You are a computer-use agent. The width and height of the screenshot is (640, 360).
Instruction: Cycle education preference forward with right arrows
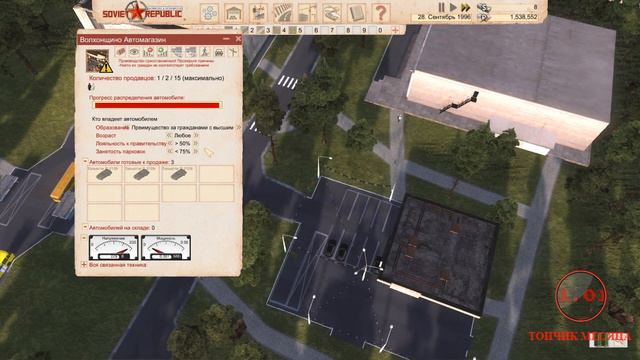point(238,127)
